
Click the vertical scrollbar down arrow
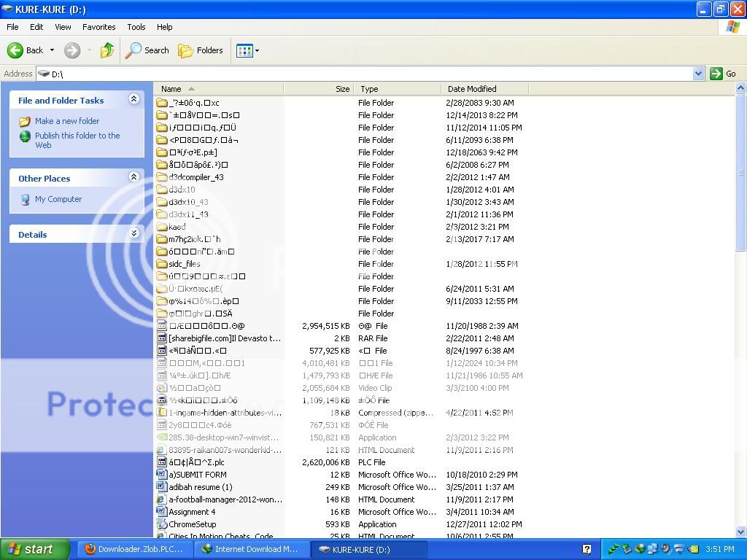point(741,532)
